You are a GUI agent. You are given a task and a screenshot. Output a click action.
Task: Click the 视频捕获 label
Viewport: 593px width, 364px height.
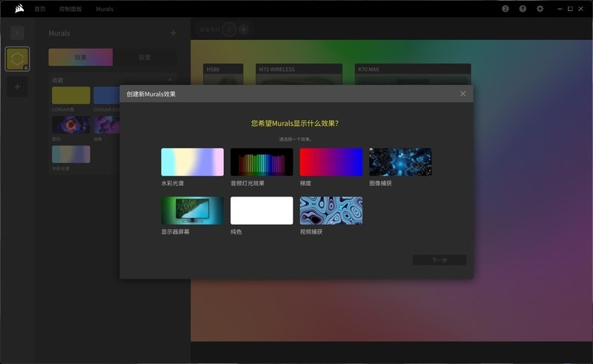[x=311, y=231]
